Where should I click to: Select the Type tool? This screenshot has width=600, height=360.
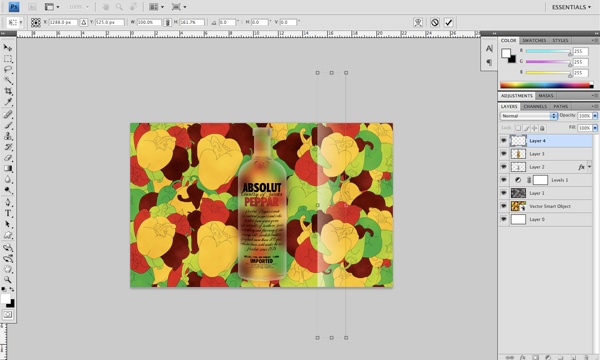pyautogui.click(x=8, y=213)
